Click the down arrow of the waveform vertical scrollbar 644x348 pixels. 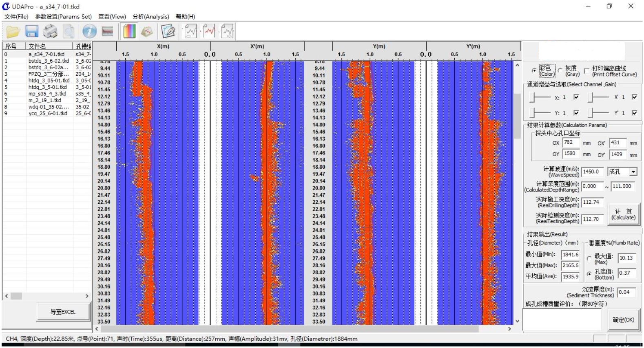pyautogui.click(x=517, y=321)
